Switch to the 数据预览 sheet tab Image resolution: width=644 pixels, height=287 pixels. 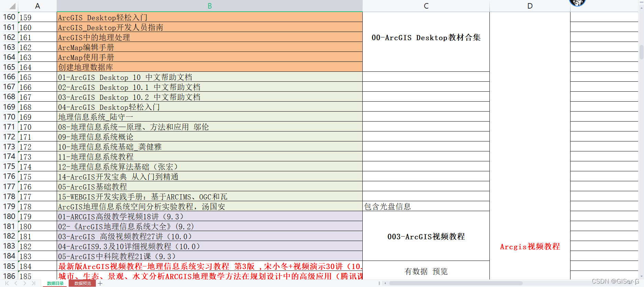83,283
